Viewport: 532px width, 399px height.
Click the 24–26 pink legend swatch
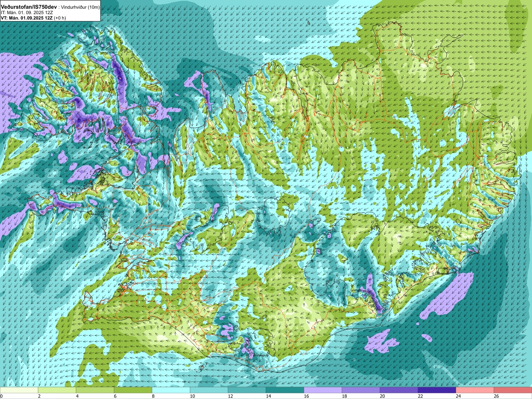(x=475, y=390)
